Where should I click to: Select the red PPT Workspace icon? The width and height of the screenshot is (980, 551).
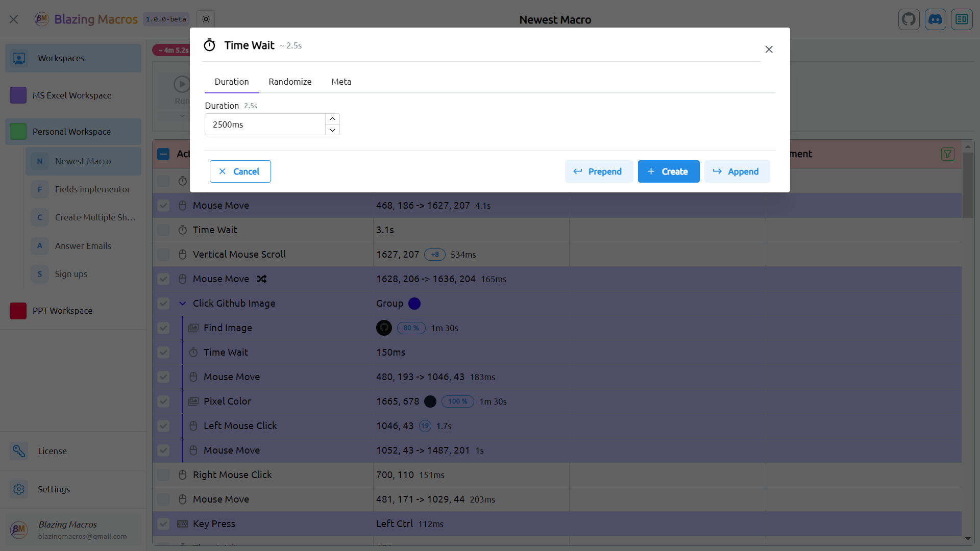pyautogui.click(x=18, y=311)
